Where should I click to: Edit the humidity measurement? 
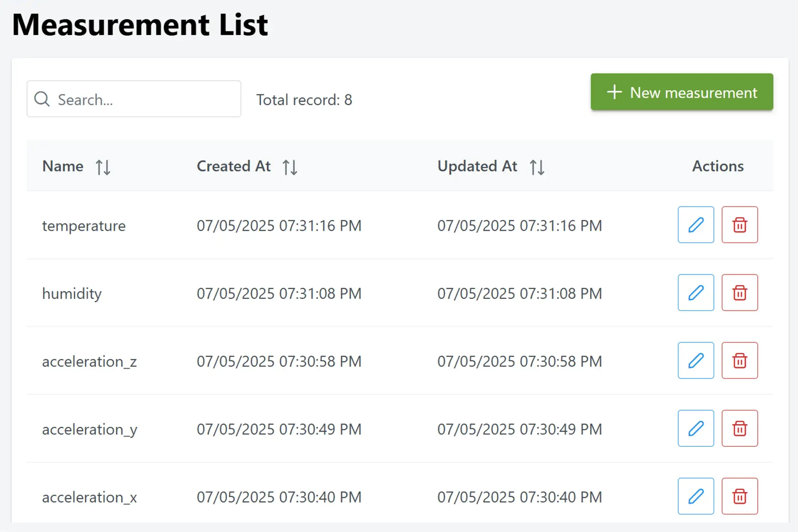(x=696, y=293)
